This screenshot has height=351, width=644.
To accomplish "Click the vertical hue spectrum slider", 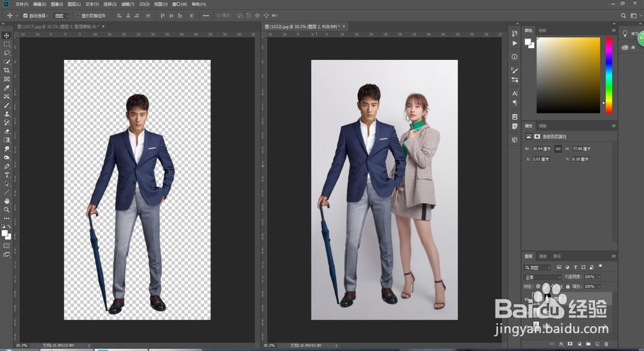I will coord(609,75).
